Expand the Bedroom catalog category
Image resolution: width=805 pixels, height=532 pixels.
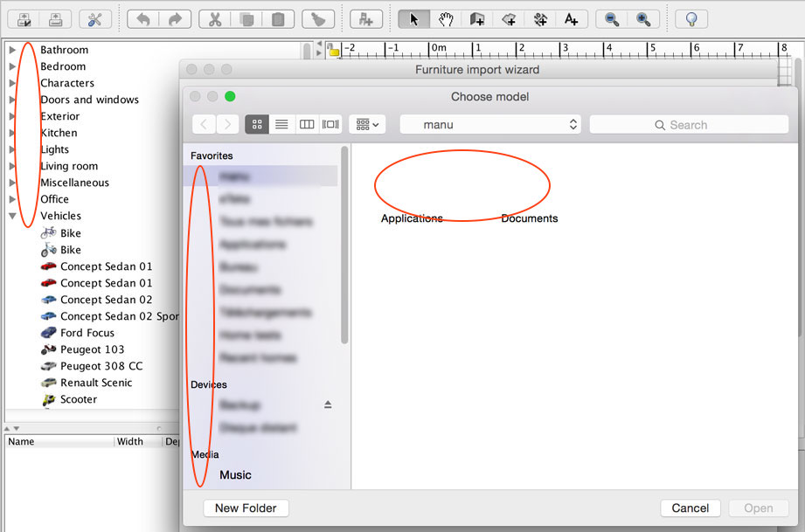pos(12,66)
